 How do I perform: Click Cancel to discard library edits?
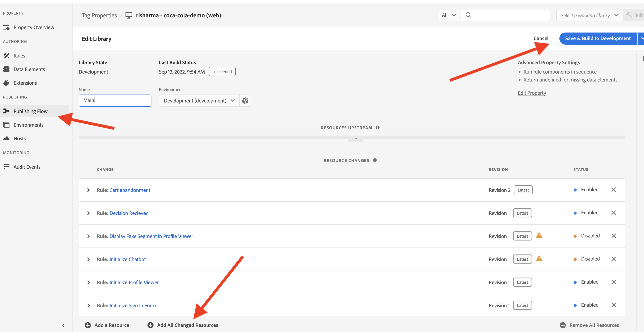(x=541, y=38)
